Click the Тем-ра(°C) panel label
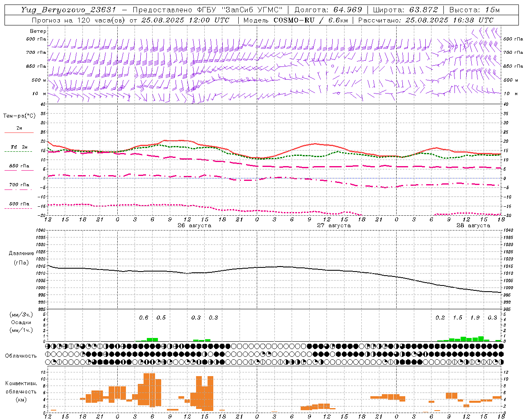This screenshot has height=420, width=525. [x=19, y=116]
